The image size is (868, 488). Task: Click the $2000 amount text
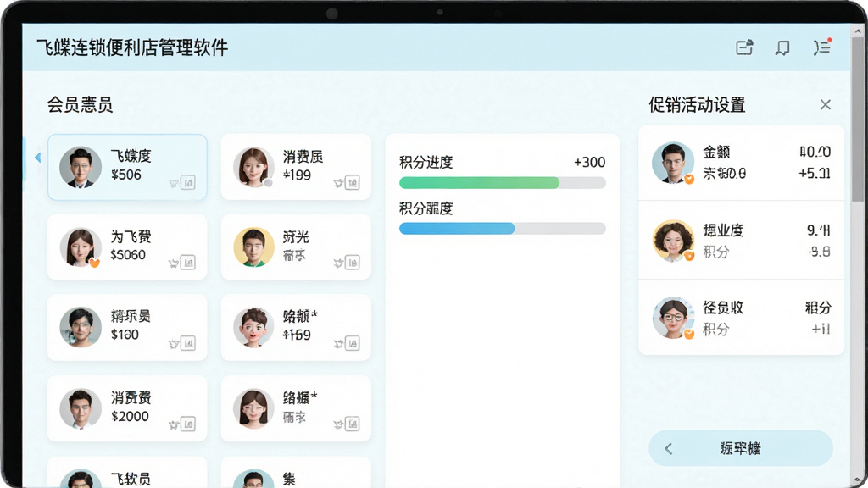[x=130, y=417]
